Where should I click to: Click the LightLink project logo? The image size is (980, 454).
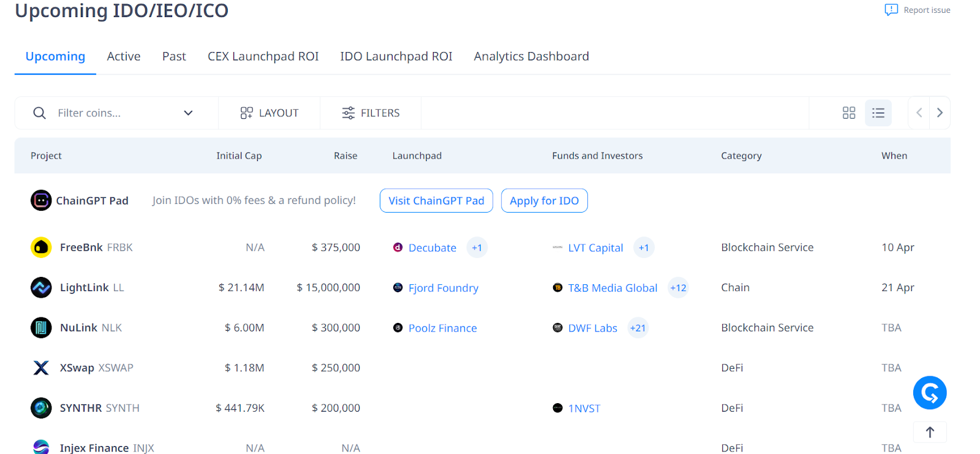click(41, 287)
